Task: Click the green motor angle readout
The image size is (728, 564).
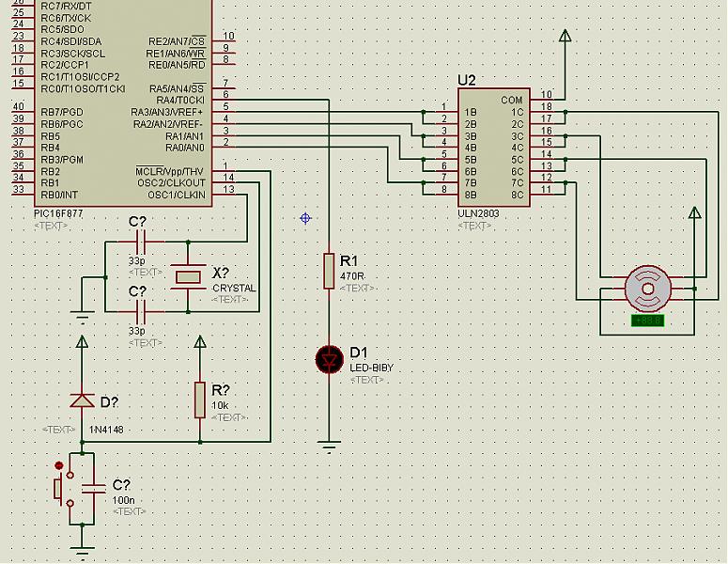Action: [647, 321]
